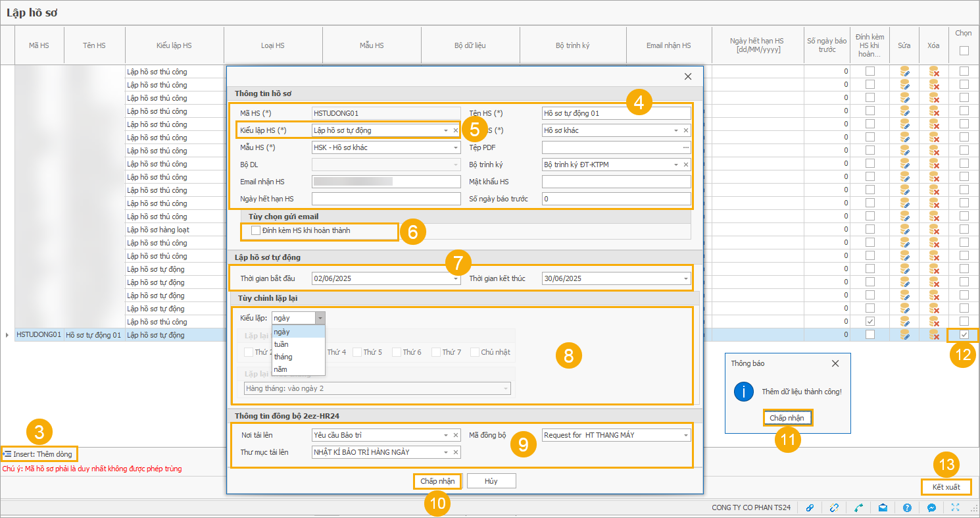Click the Mật khẩu HS input field

(616, 182)
